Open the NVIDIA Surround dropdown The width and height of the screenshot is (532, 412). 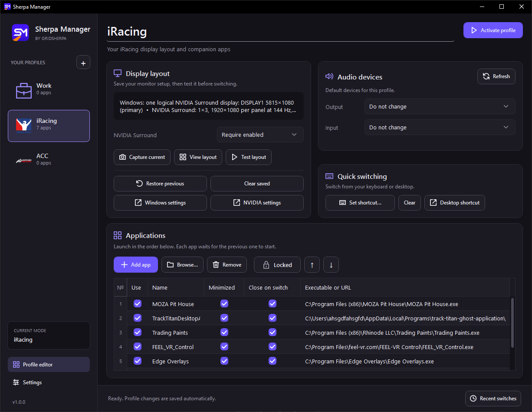pyautogui.click(x=260, y=135)
